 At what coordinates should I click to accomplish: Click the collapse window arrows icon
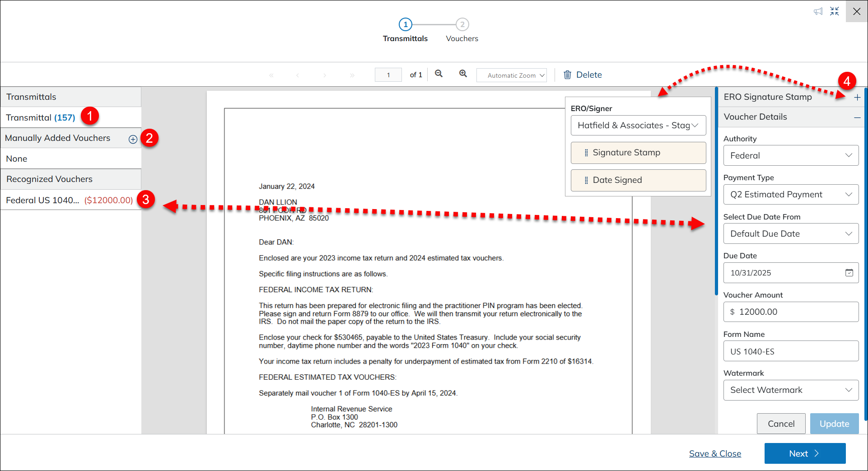pos(835,11)
